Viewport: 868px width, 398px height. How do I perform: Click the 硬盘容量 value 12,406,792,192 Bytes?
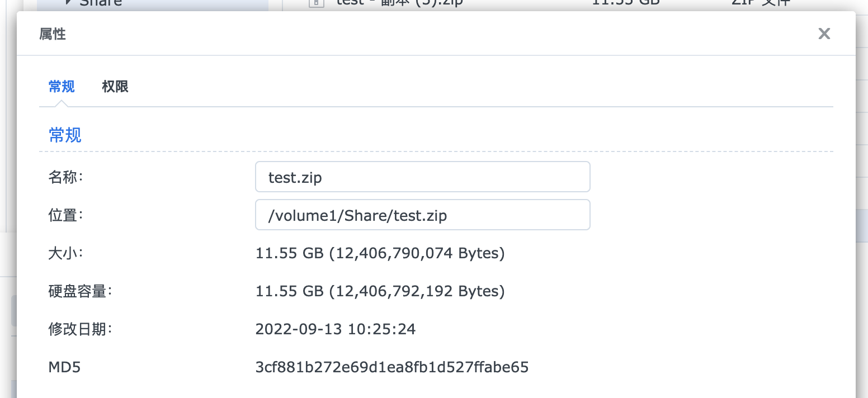pyautogui.click(x=380, y=291)
